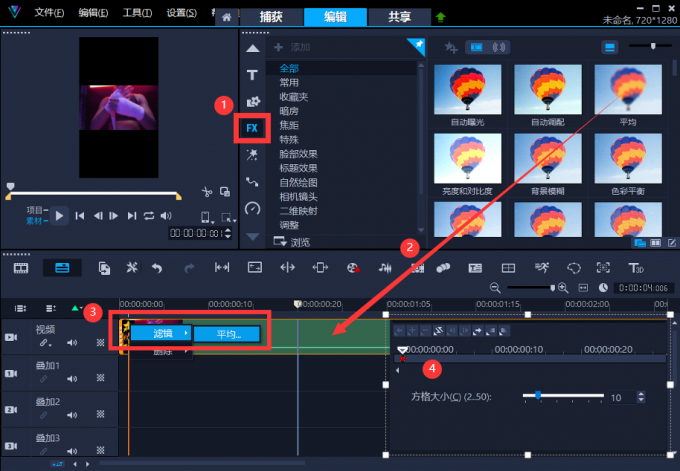
Task: Open the transitions library icon below the T icon
Action: [x=253, y=101]
